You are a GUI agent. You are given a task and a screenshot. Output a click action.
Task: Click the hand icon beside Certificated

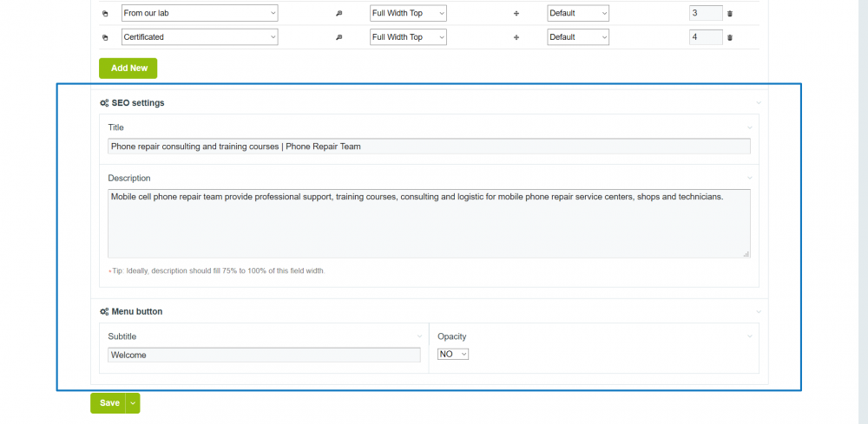tap(106, 37)
